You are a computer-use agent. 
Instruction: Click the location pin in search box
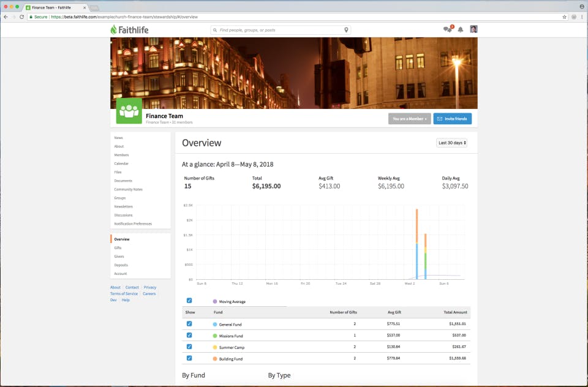(346, 30)
